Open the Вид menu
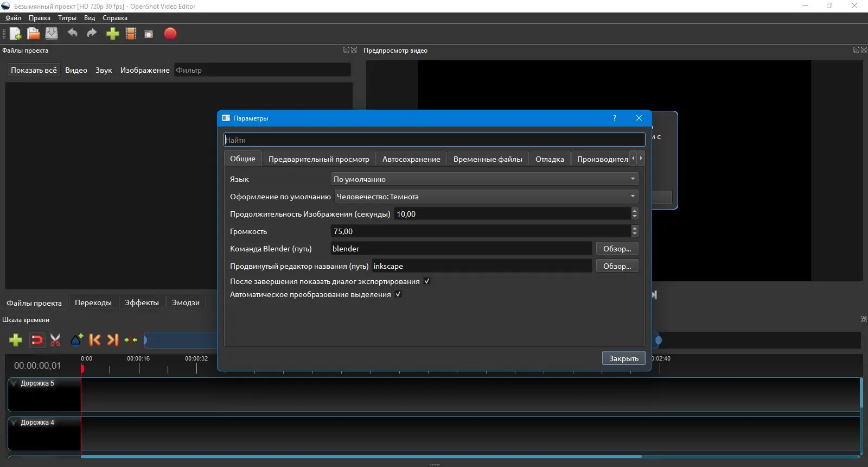This screenshot has width=868, height=467. 90,18
